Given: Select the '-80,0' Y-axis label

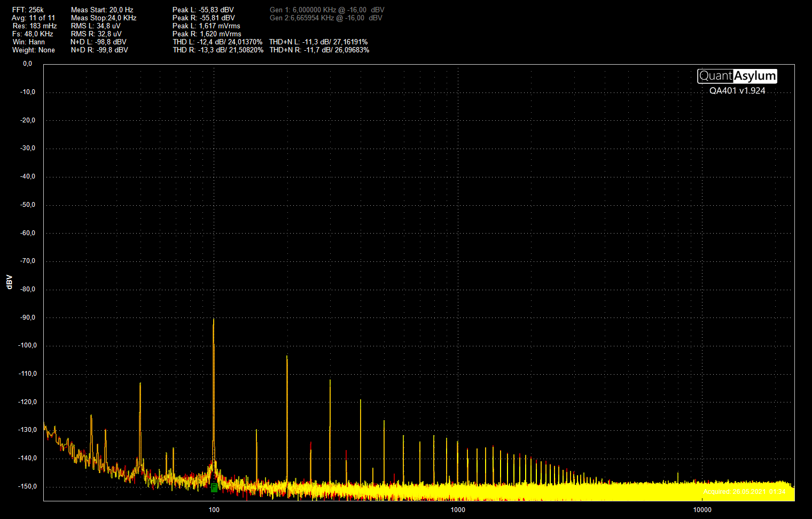Looking at the screenshot, I should [28, 289].
